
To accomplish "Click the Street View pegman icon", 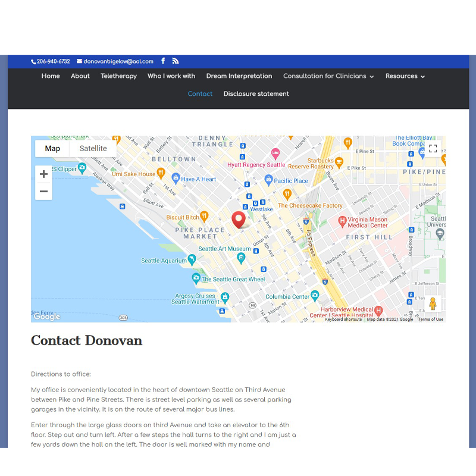I will (x=433, y=303).
